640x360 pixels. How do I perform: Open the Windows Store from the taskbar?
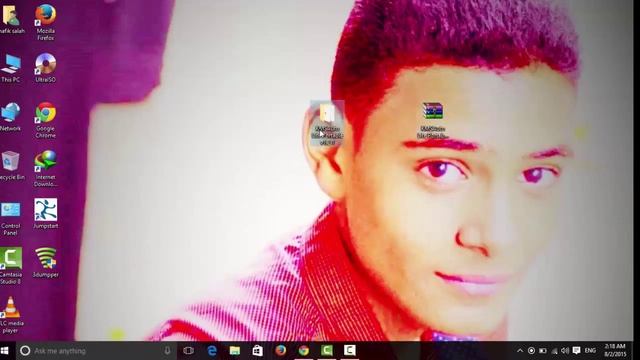(x=258, y=350)
